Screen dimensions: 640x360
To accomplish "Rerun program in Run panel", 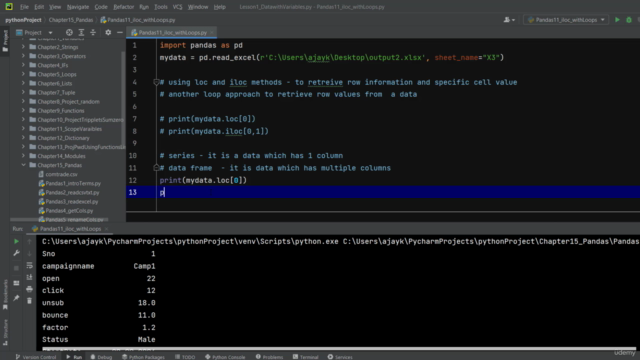I will [16, 241].
